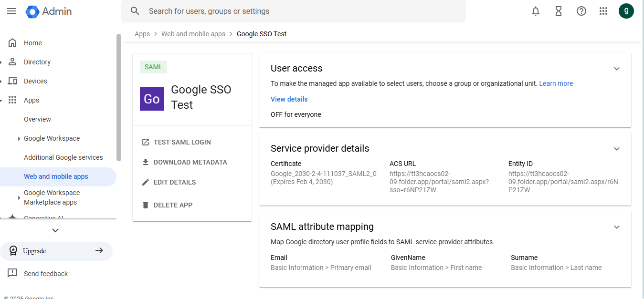This screenshot has height=299, width=644.
Task: Click the Edit Details button
Action: (169, 182)
